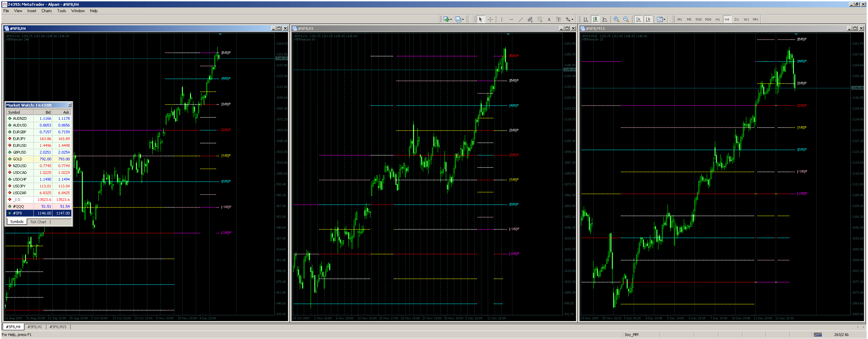
Task: Click the Bid column header
Action: click(x=43, y=112)
